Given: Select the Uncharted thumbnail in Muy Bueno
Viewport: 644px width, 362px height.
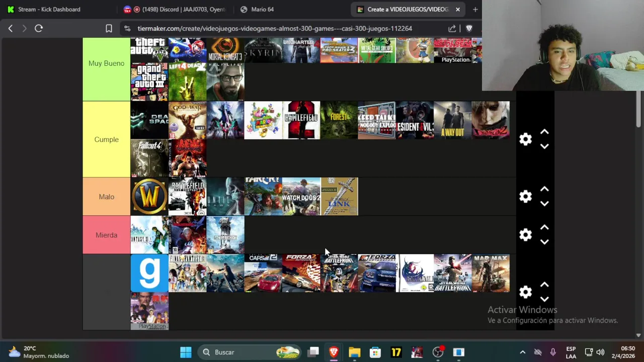Looking at the screenshot, I should 301,50.
